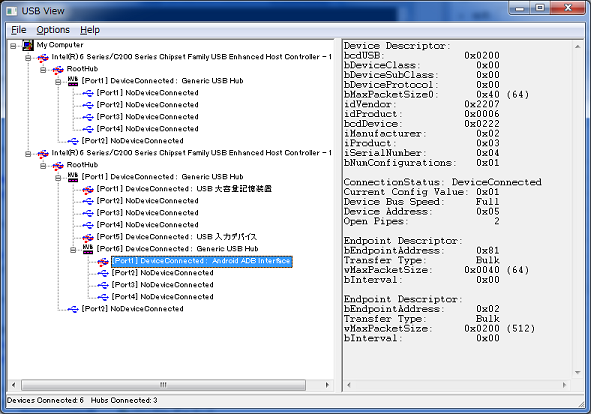
Task: Click the Android ADB Interface USB icon
Action: (x=103, y=262)
